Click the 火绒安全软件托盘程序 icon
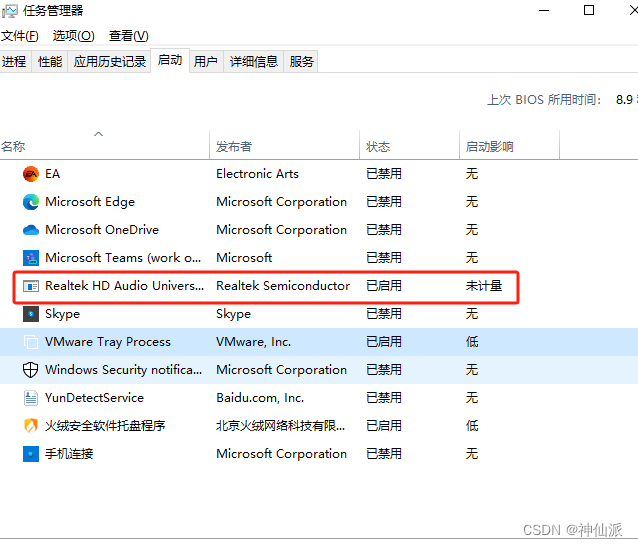 pos(31,426)
